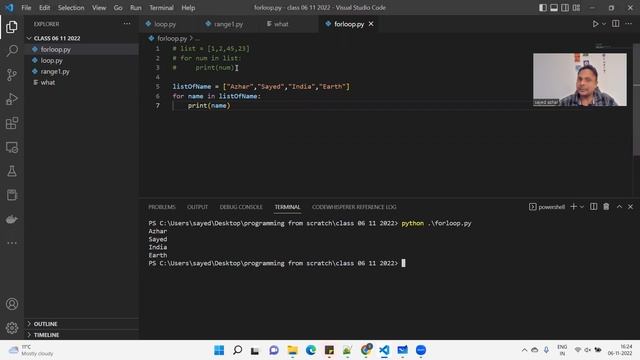The height and width of the screenshot is (360, 640).
Task: Customize layout icon in title bar
Action: point(576,8)
